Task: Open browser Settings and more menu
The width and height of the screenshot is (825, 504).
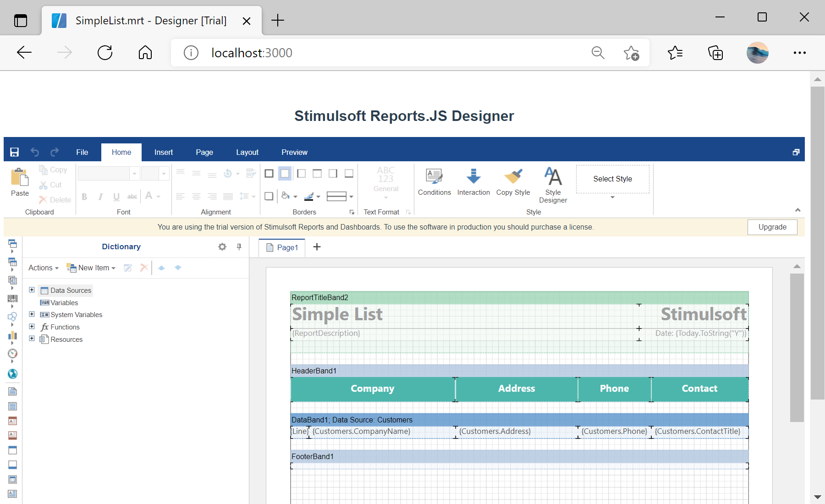Action: [x=800, y=53]
